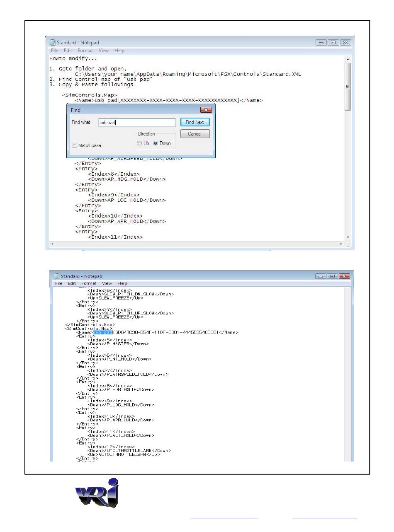Close the top Notepad window
The height and width of the screenshot is (532, 394).
[346, 43]
